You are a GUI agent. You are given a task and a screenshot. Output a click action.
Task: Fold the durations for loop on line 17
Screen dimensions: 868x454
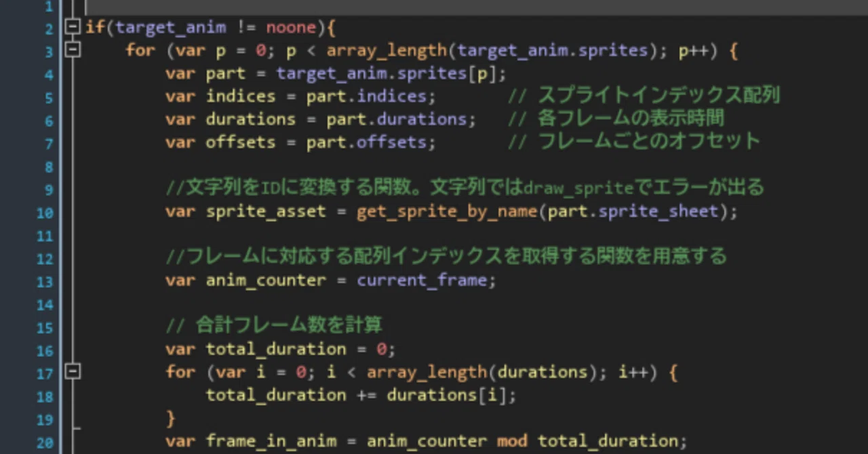pyautogui.click(x=72, y=371)
